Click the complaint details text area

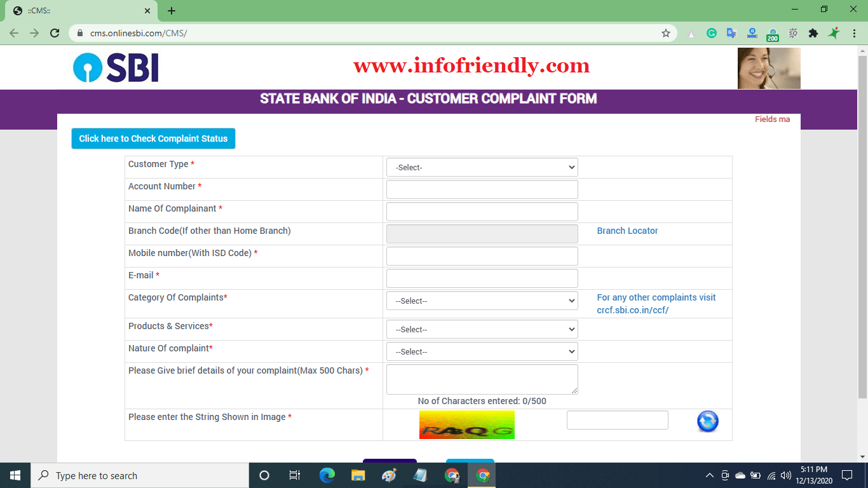pyautogui.click(x=482, y=378)
